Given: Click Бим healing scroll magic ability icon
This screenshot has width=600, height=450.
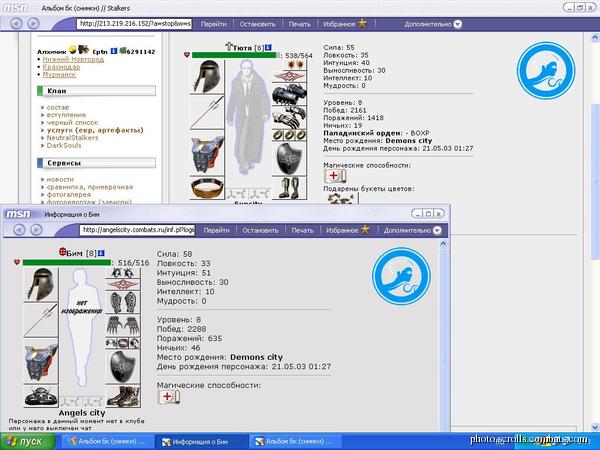Looking at the screenshot, I should [x=168, y=397].
